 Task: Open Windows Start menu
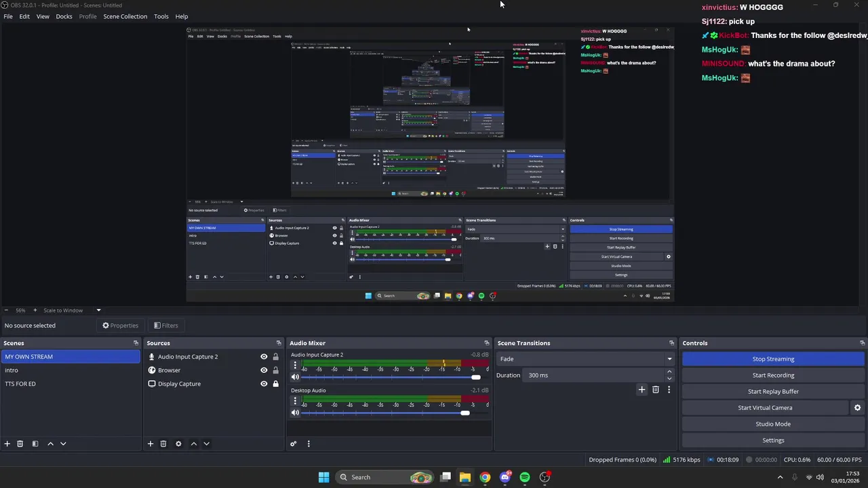click(x=323, y=477)
